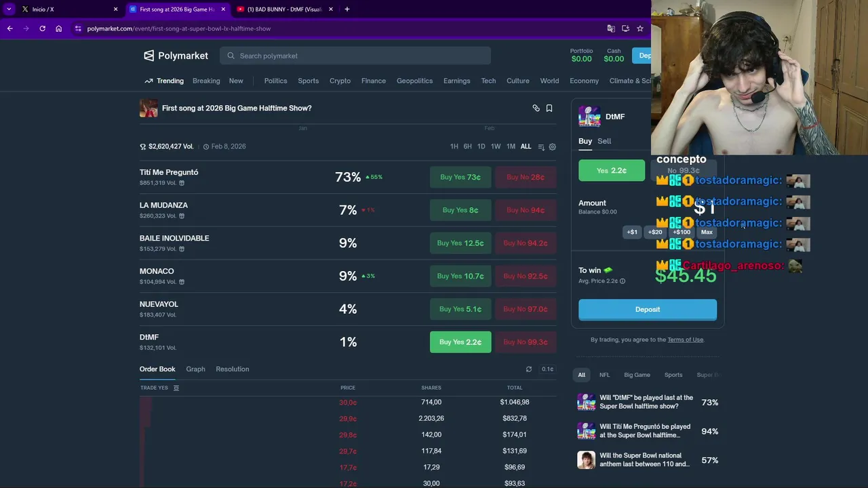
Task: Click the translate page icon in address bar
Action: 611,28
